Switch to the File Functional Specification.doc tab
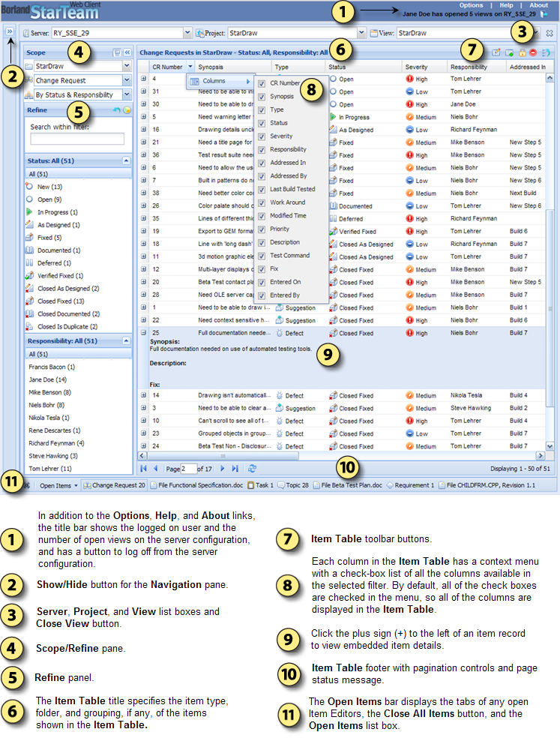This screenshot has width=560, height=747. [x=196, y=485]
